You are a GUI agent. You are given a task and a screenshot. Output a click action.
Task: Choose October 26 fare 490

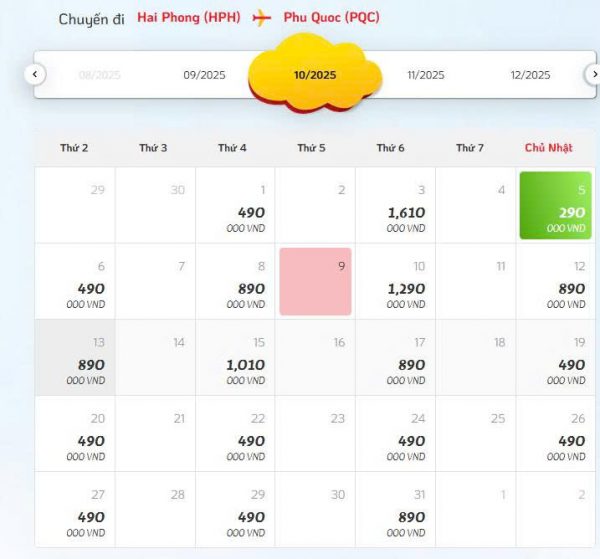pos(556,433)
